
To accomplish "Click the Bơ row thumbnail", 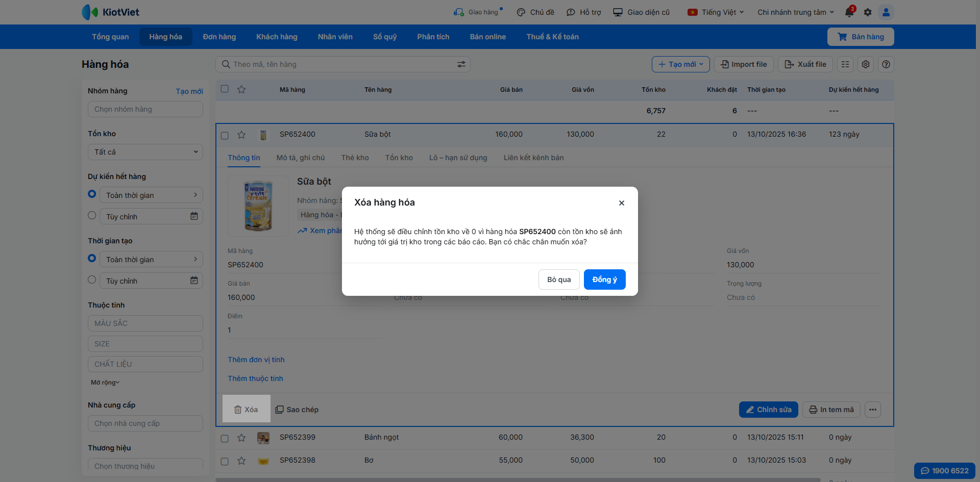I will click(263, 461).
